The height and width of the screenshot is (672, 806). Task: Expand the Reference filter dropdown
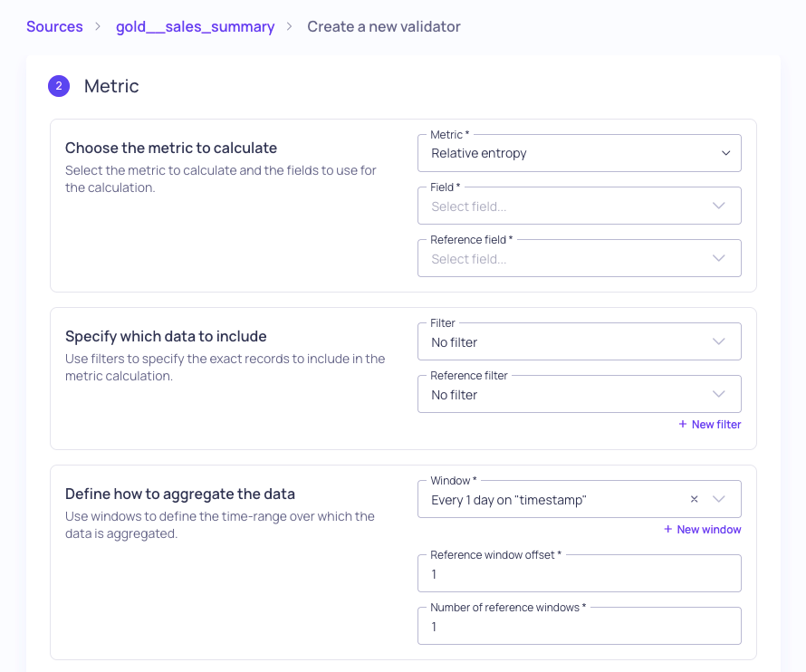580,394
